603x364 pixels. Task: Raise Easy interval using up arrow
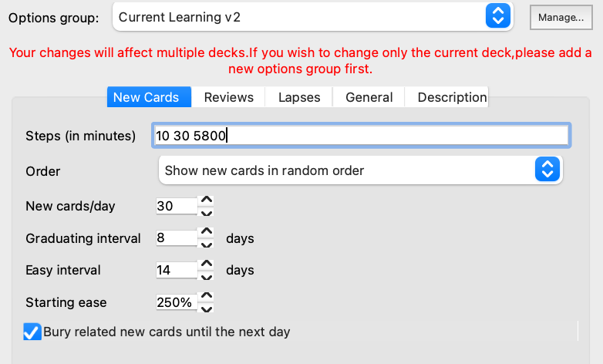[x=206, y=265]
